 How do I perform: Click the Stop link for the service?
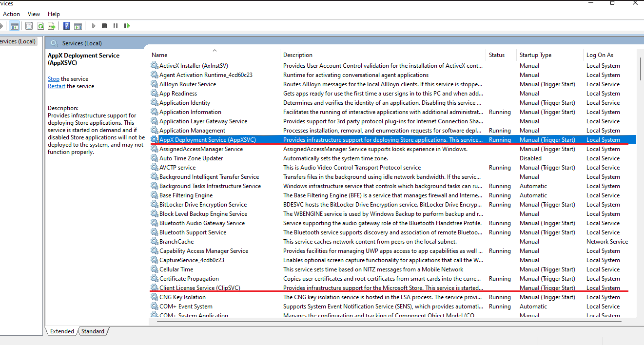point(54,79)
